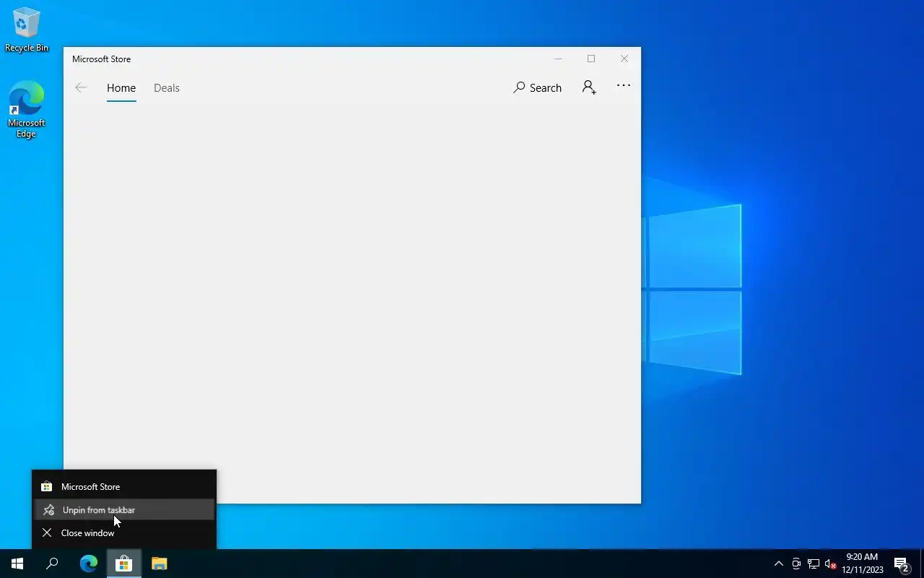Open the Store three-dots more menu

(624, 85)
